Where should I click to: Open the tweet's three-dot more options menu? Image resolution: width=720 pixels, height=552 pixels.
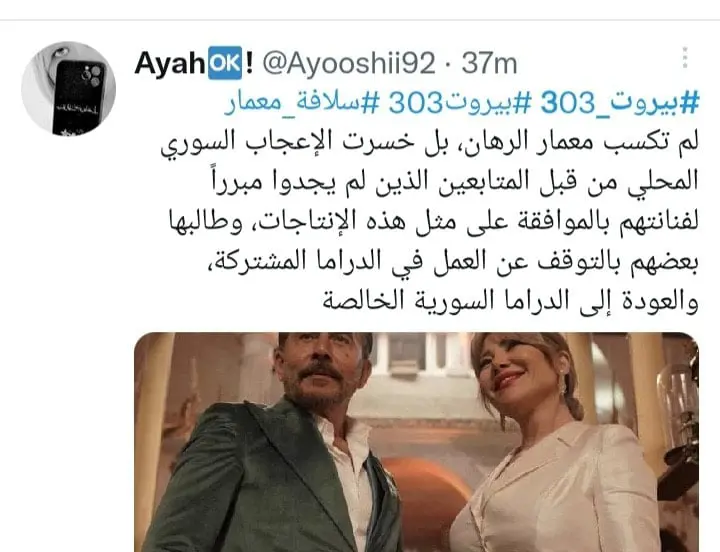tap(685, 58)
